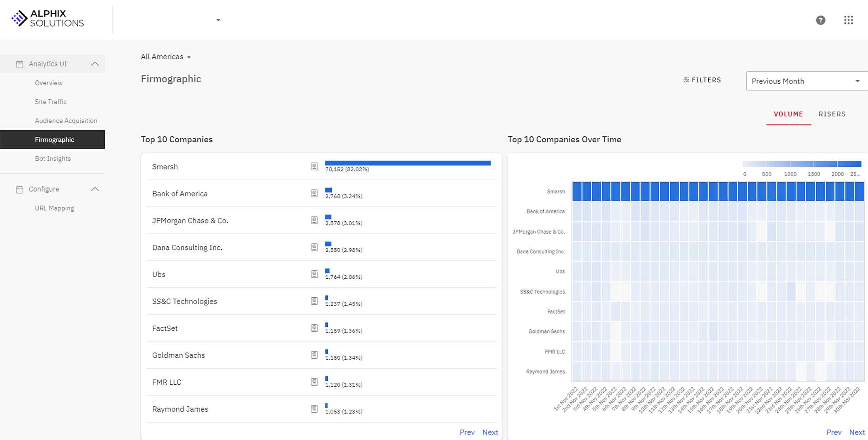Click Raymond James label on heatmap axis
The image size is (868, 440).
point(545,372)
